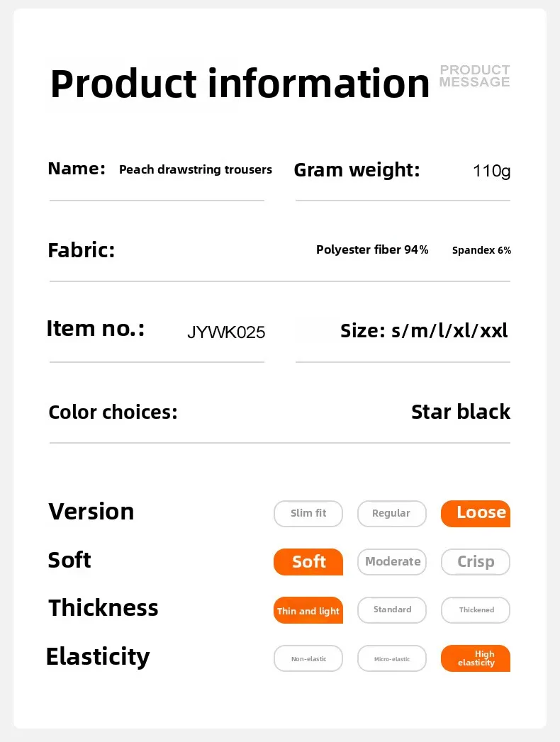Image resolution: width=560 pixels, height=742 pixels.
Task: Click the High elasticity button
Action: click(476, 658)
